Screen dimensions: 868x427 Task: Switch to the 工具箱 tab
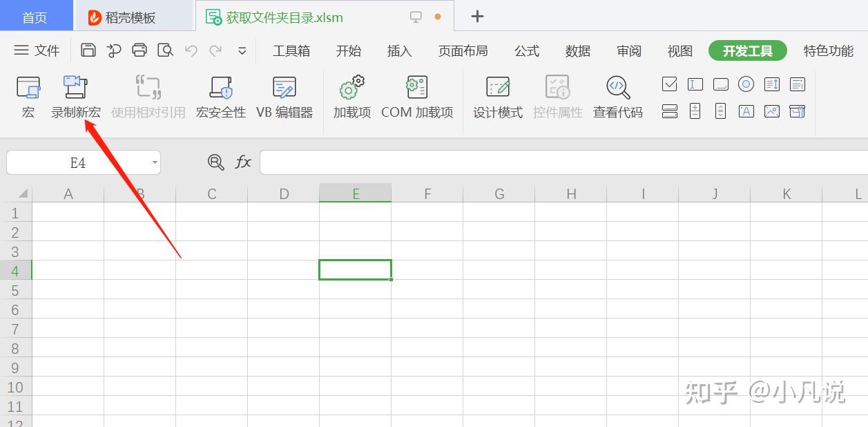[291, 50]
